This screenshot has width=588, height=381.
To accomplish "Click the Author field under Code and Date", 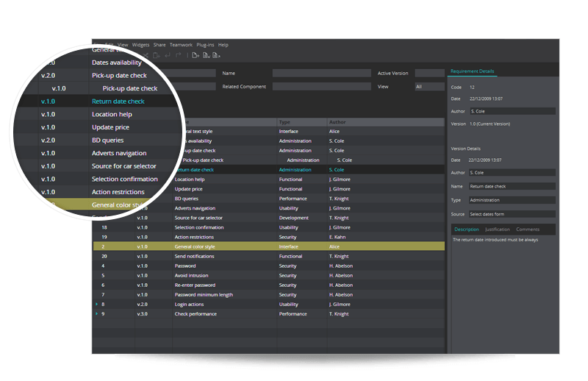I will pyautogui.click(x=512, y=112).
